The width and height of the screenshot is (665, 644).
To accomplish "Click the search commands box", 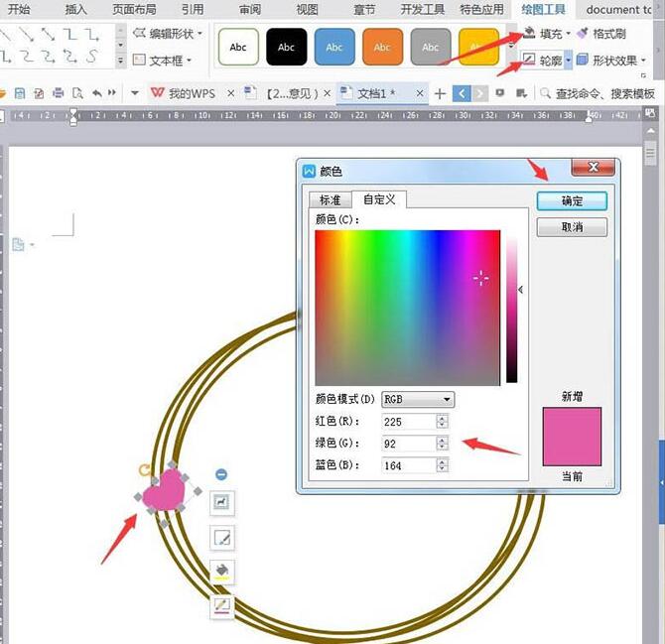I will (x=598, y=93).
